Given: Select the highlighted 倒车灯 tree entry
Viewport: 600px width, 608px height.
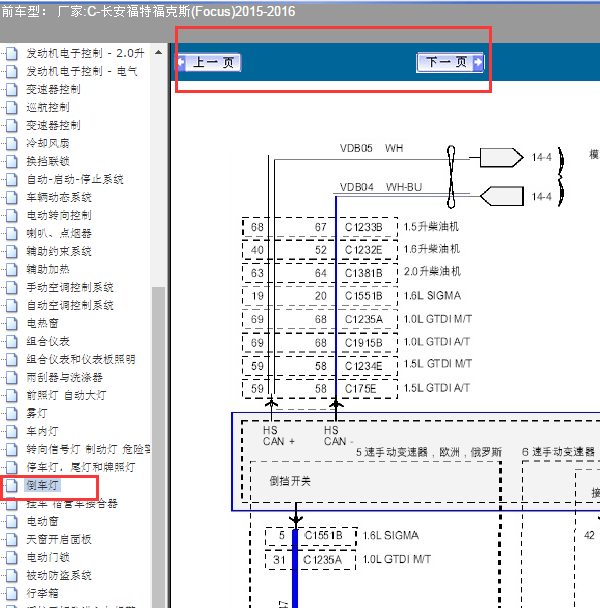Looking at the screenshot, I should 42,485.
